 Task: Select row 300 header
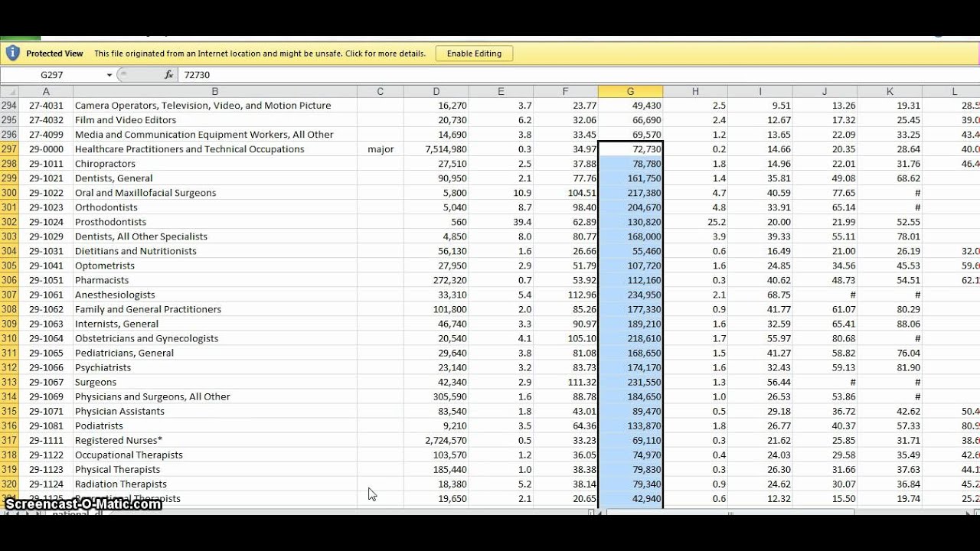click(x=9, y=193)
